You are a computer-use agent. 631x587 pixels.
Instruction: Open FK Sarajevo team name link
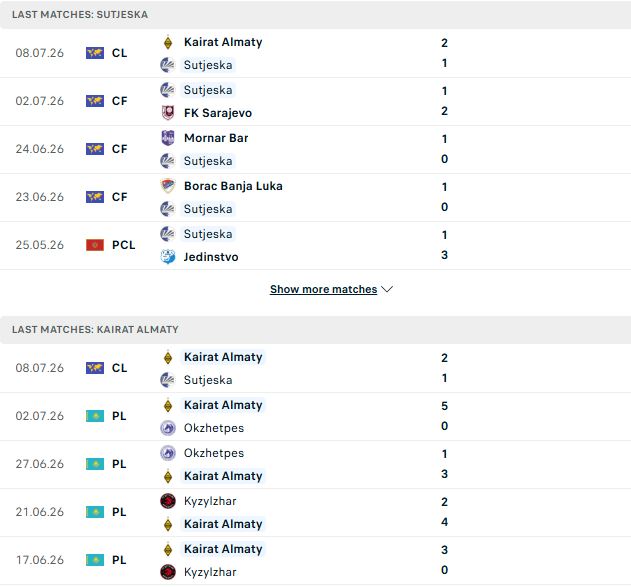218,113
